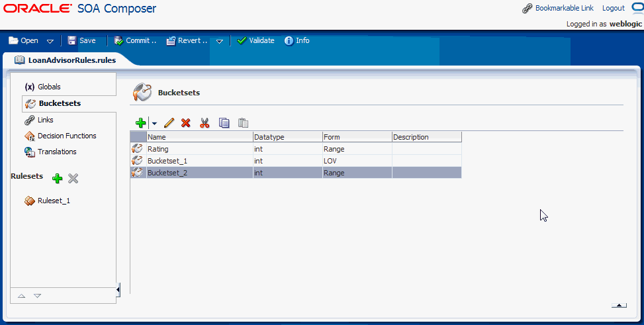Select the Bucketsets sidebar tab
The width and height of the screenshot is (644, 325).
60,103
